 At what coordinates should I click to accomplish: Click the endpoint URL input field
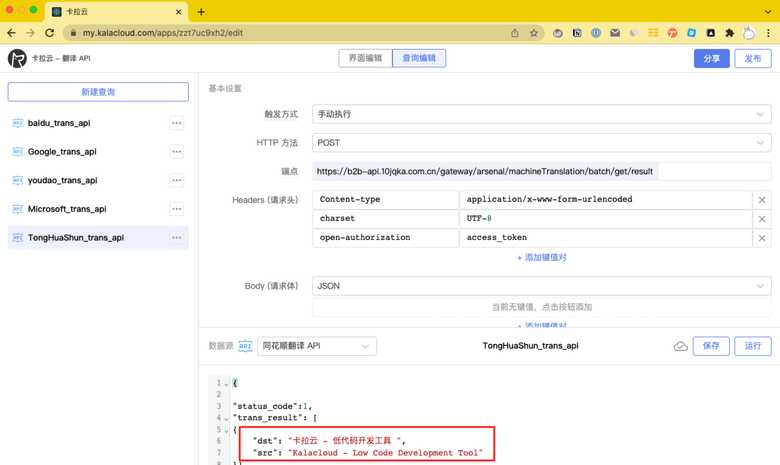coord(542,171)
